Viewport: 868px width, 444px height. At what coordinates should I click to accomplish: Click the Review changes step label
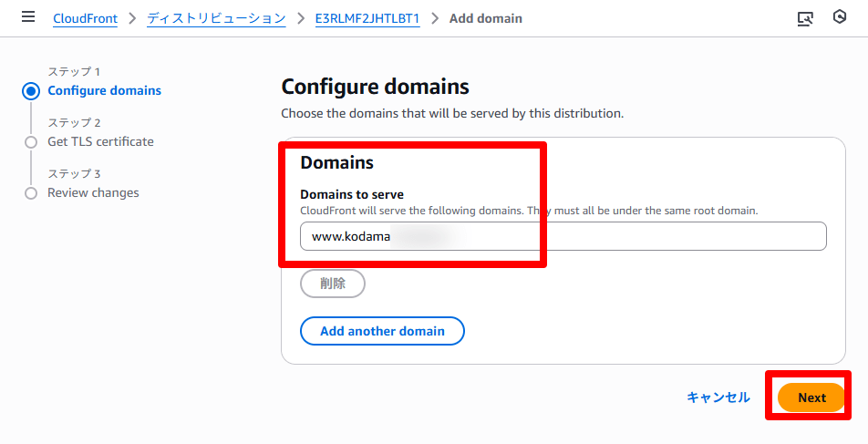[x=93, y=192]
